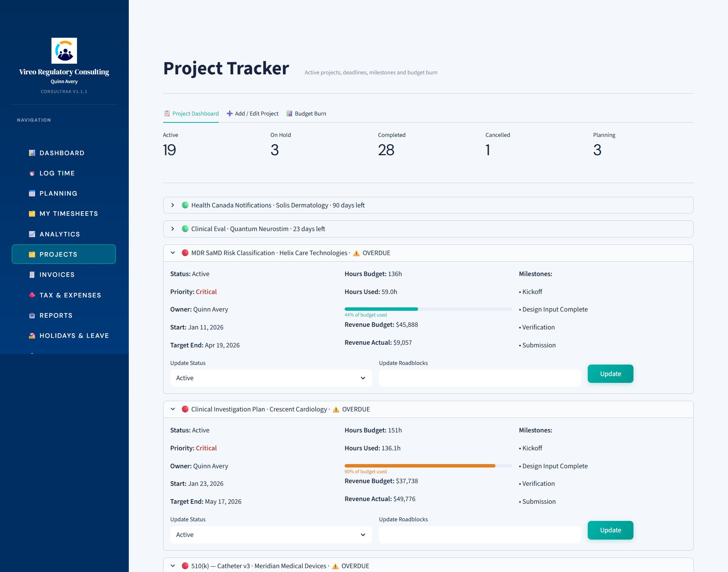Screen dimensions: 728x572
Task: Click the Projects folder icon
Action: click(x=32, y=254)
